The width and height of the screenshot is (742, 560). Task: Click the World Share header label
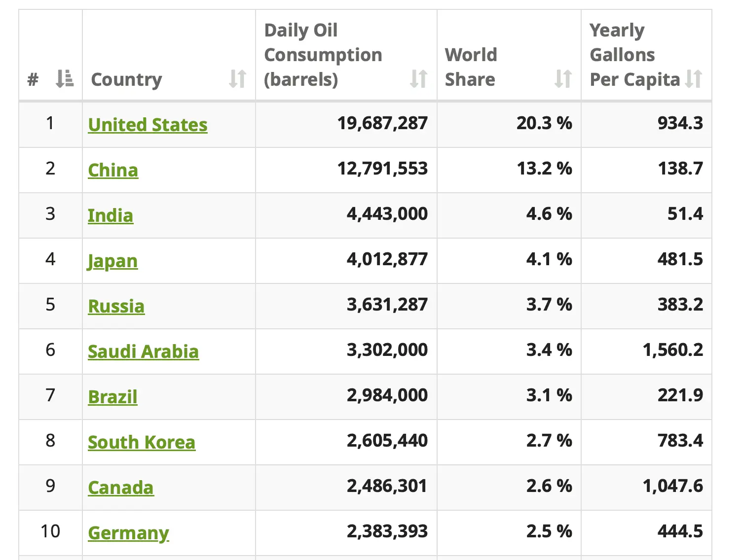pos(471,67)
